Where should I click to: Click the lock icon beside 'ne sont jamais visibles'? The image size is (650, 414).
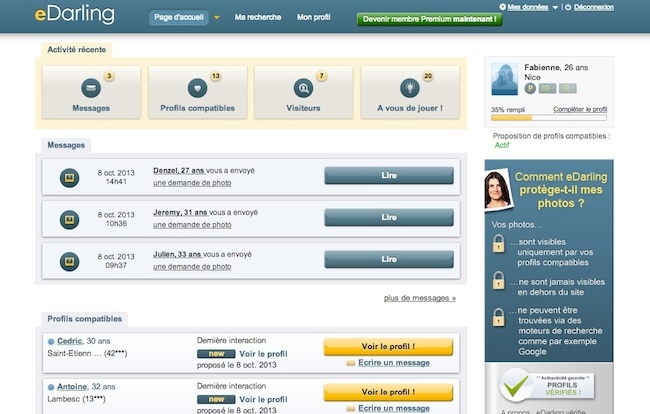coord(498,280)
